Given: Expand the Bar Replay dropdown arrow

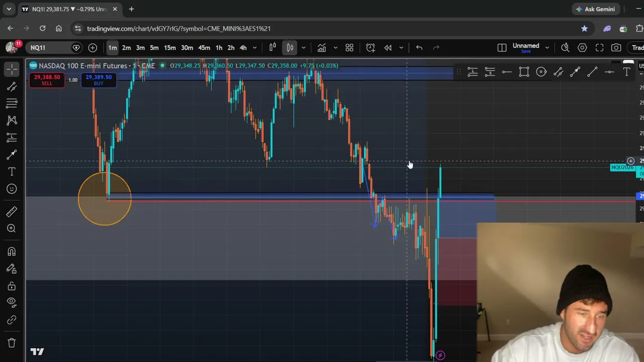Looking at the screenshot, I should (x=401, y=48).
